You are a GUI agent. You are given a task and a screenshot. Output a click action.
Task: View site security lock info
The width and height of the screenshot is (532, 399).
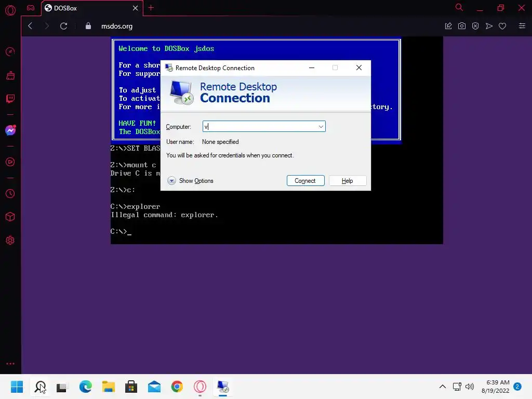(88, 26)
